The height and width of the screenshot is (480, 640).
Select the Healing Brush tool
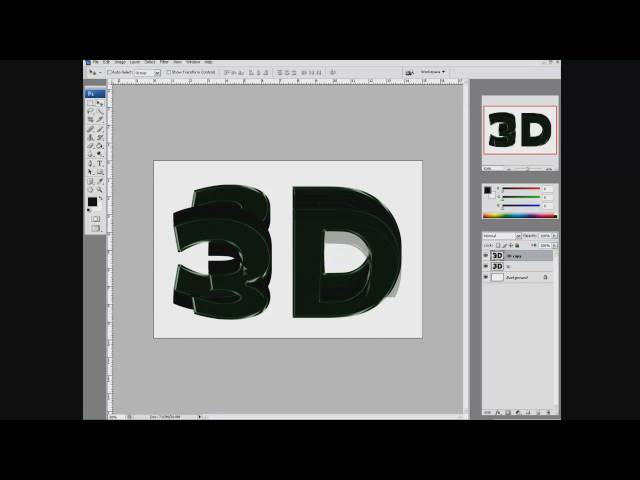[91, 129]
